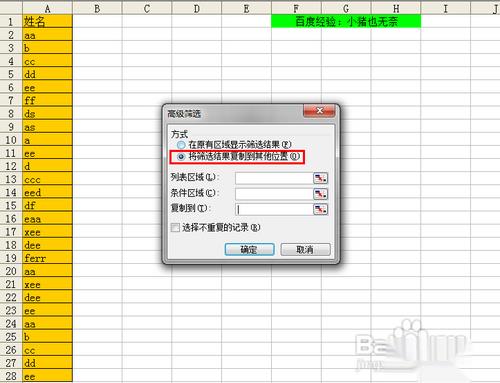Cancel with the 取消 button
This screenshot has width=500, height=383.
(x=305, y=249)
